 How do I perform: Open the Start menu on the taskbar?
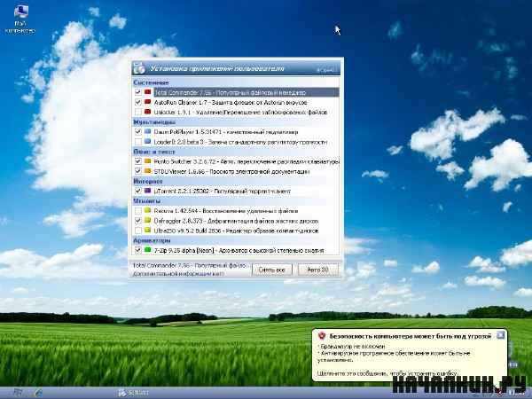click(18, 393)
